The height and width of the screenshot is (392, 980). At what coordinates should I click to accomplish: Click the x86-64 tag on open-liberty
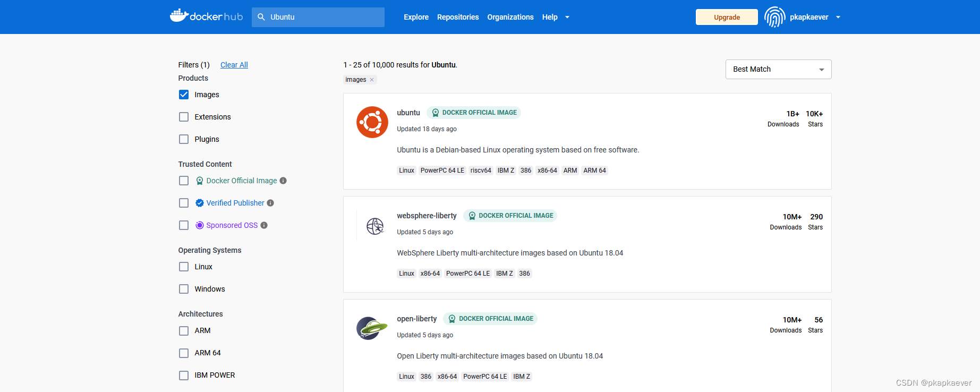coord(447,377)
